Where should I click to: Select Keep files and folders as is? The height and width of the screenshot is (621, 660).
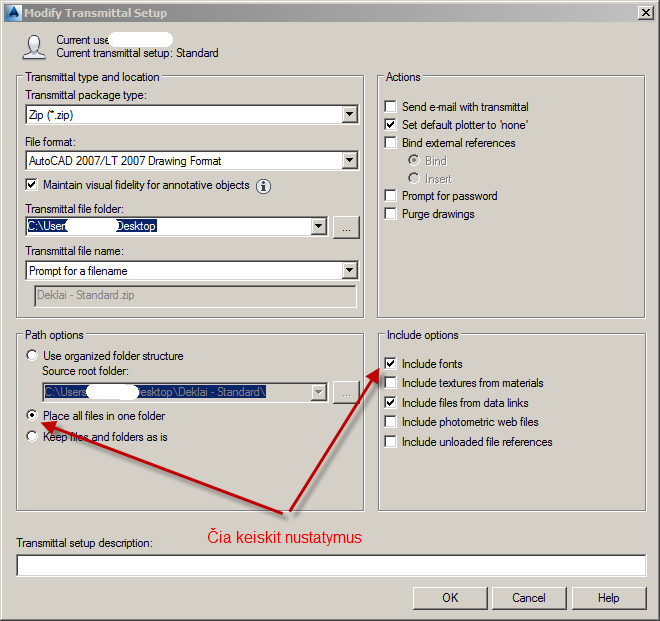(32, 436)
